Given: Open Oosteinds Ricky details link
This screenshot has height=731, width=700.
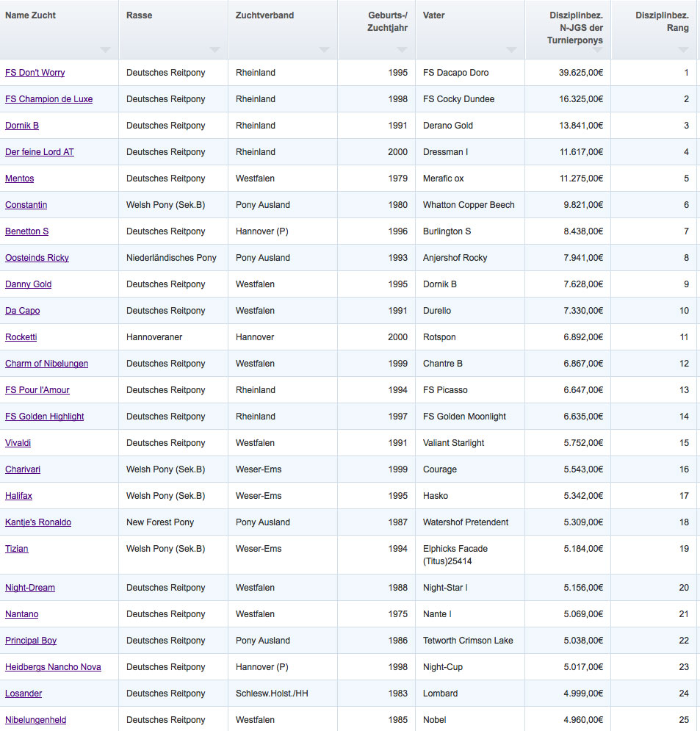Looking at the screenshot, I should [x=37, y=258].
